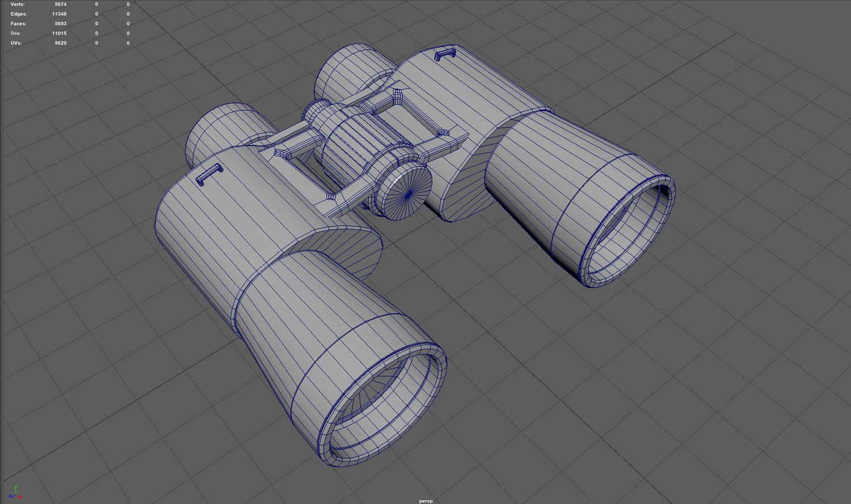Click the "Edges:" heads-up label

click(19, 14)
